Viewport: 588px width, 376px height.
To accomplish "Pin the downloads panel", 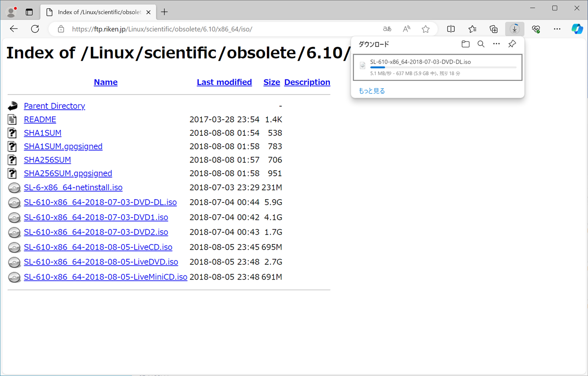I will [x=512, y=44].
